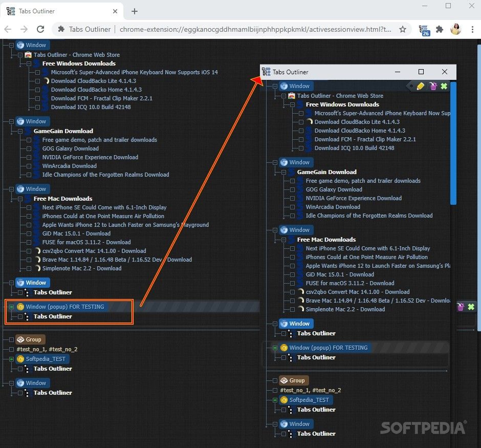Collapse the Softpedia_TEST node in the main window
The height and width of the screenshot is (448, 481).
(x=11, y=359)
